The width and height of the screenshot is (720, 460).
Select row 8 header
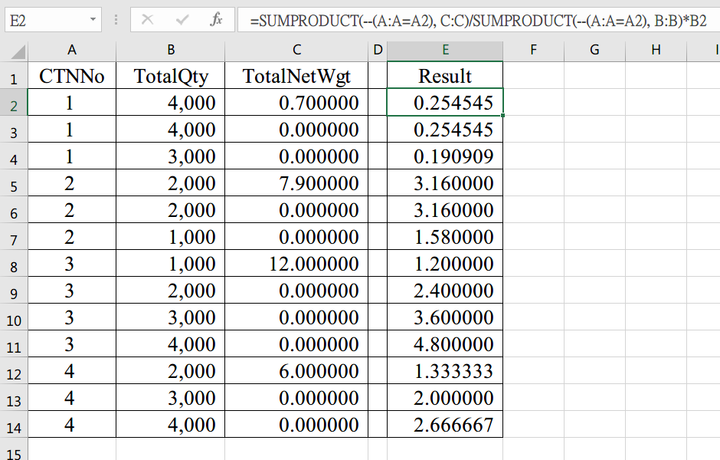14,264
